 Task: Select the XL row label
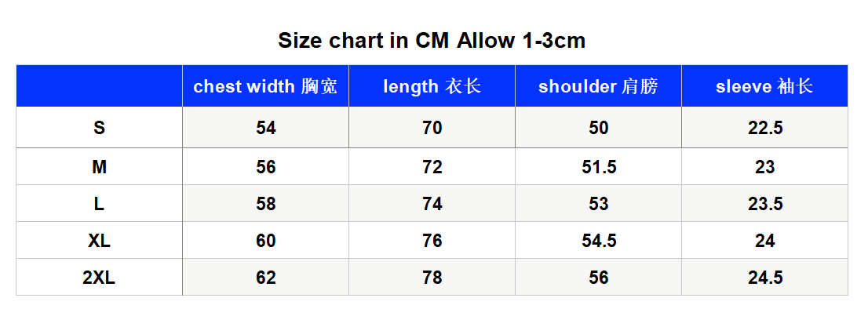pos(99,241)
